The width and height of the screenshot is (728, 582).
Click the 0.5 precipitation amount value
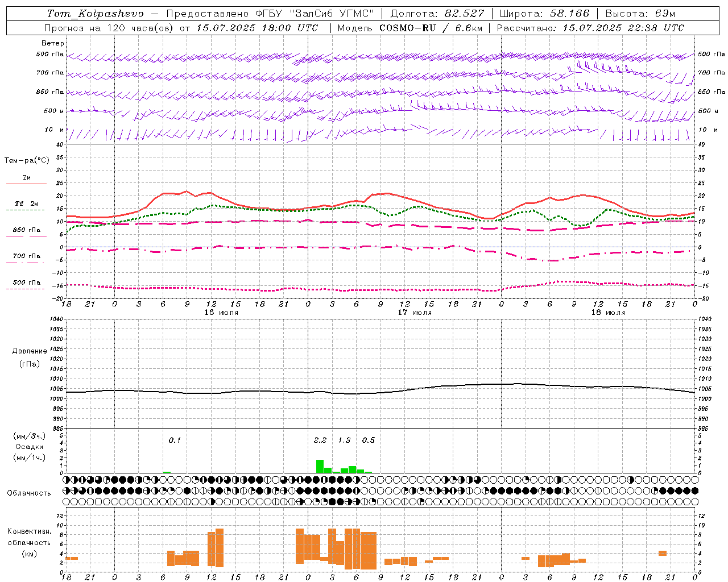(x=369, y=440)
